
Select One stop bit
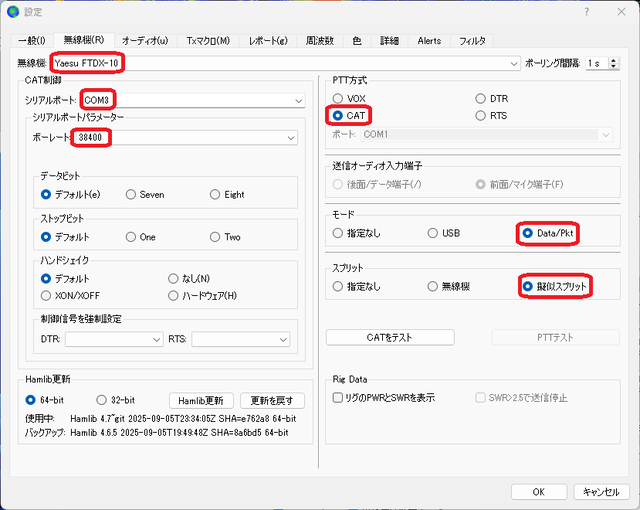coord(140,237)
